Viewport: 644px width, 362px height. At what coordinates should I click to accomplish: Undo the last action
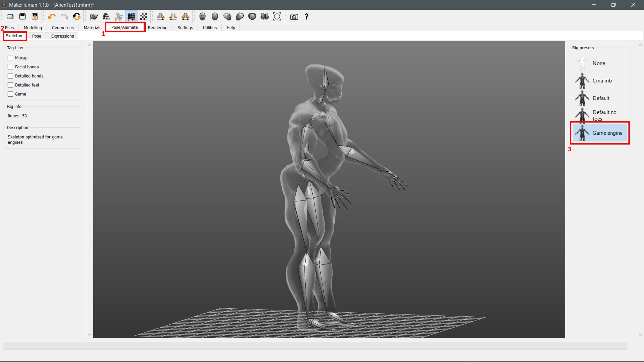52,17
